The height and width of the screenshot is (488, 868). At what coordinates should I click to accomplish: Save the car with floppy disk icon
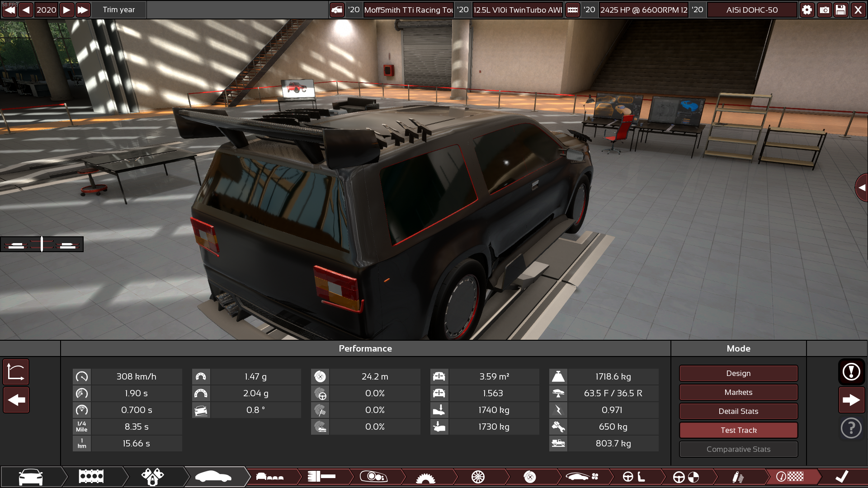click(x=841, y=10)
